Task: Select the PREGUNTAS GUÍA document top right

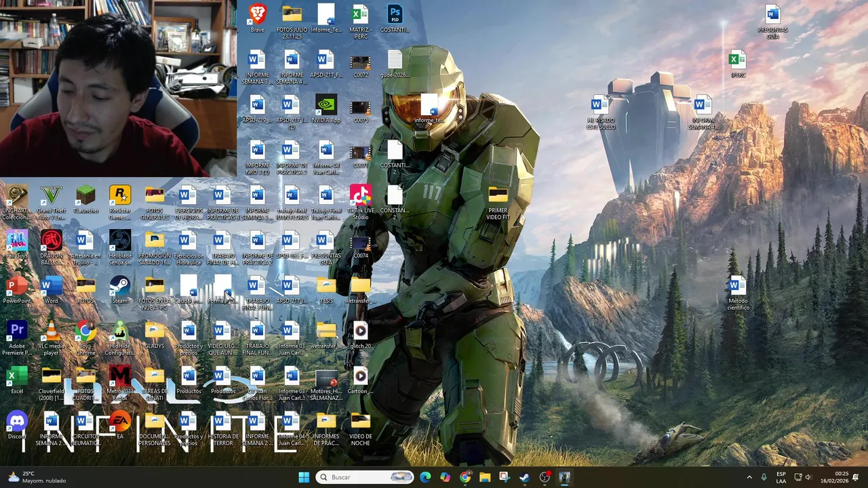Action: tap(772, 22)
